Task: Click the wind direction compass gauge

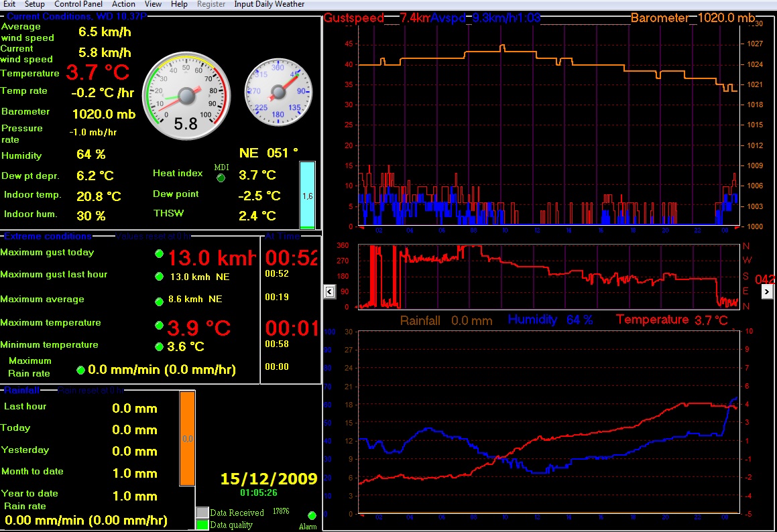Action: [278, 91]
